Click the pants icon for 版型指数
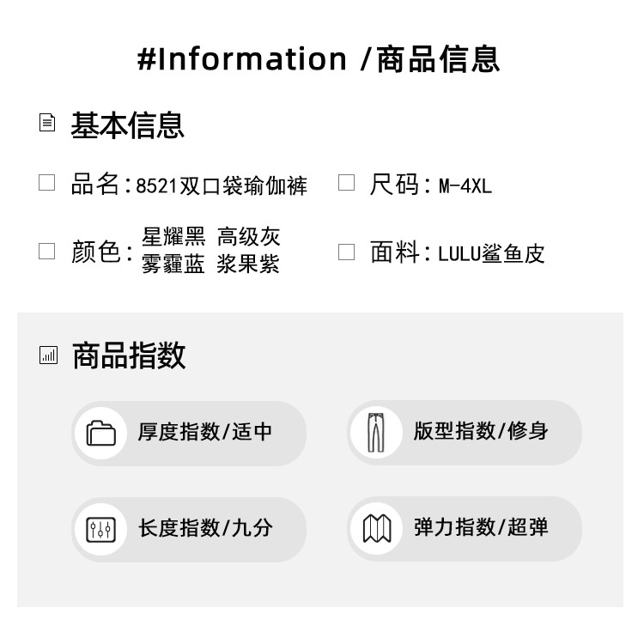 (x=376, y=433)
